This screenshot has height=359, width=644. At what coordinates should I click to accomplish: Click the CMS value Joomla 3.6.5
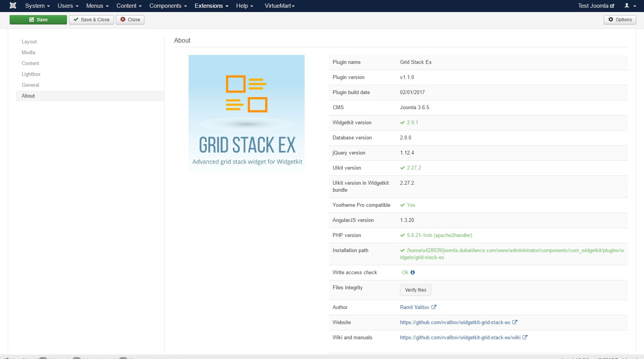[414, 107]
